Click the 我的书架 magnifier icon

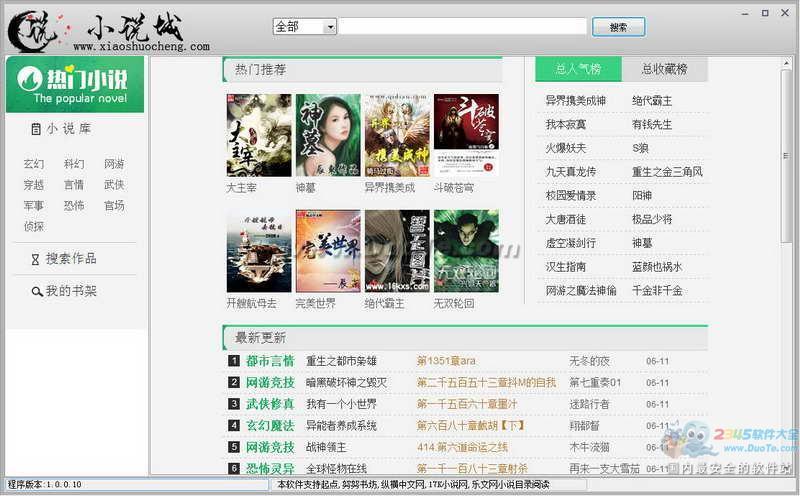[x=37, y=292]
